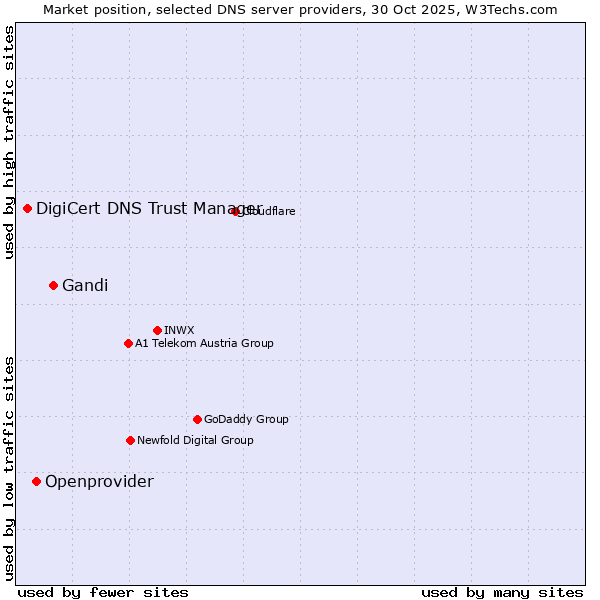Click the 'used by high traffic sites' axis label
600x600 pixels.
click(x=9, y=142)
